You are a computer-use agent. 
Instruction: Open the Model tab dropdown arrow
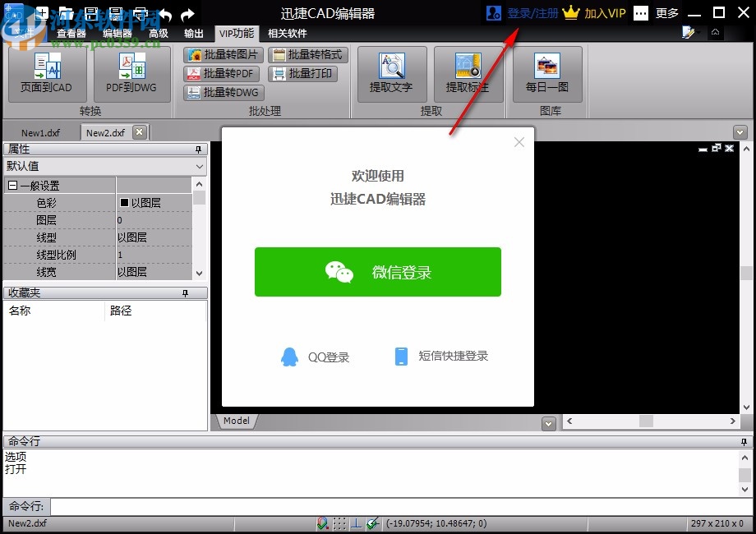click(548, 423)
